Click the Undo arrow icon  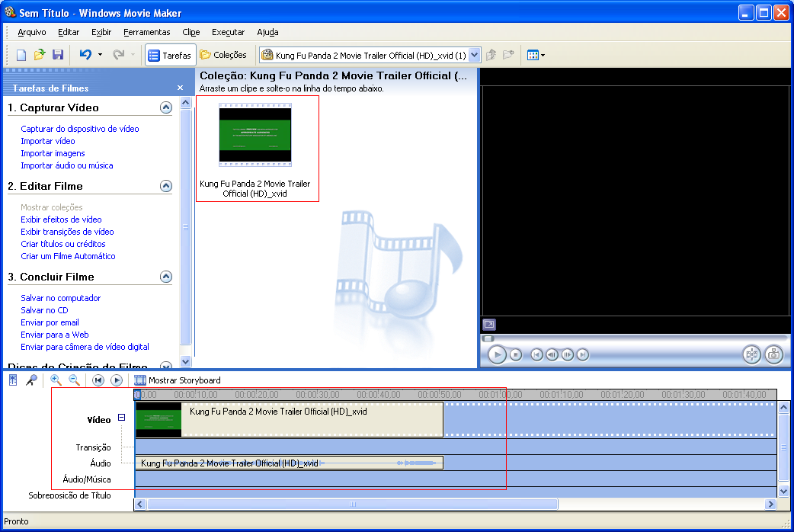85,55
